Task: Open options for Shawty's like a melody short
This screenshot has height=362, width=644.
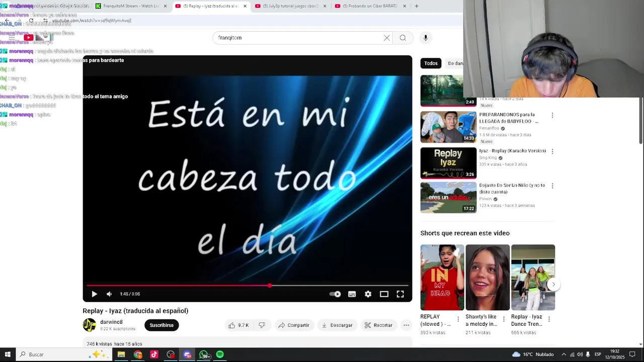Action: (x=504, y=319)
